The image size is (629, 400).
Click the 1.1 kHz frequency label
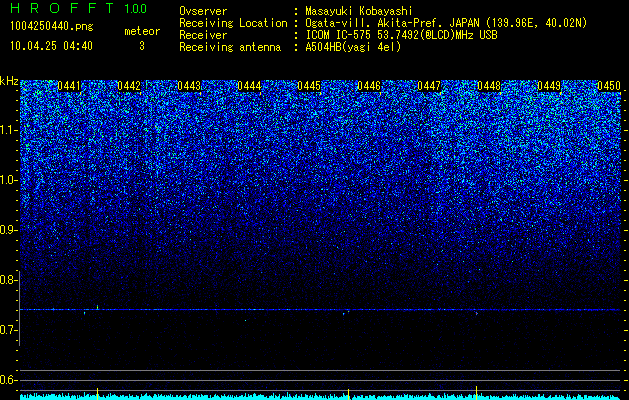tap(8, 130)
